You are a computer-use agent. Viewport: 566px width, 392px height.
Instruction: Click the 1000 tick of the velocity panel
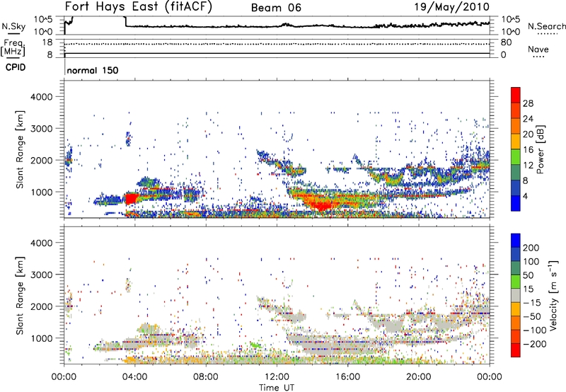[x=42, y=338]
